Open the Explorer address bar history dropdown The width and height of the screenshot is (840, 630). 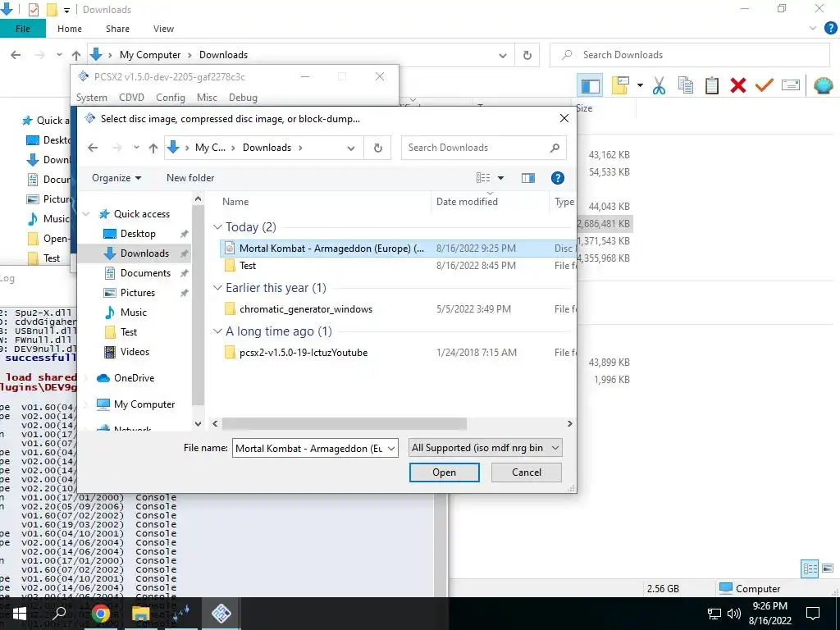[x=503, y=55]
